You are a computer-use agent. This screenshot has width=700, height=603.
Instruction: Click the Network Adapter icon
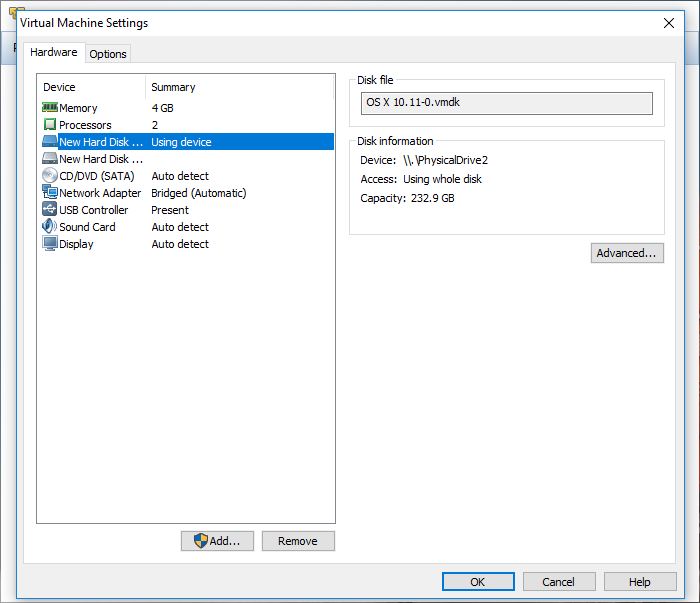[50, 192]
